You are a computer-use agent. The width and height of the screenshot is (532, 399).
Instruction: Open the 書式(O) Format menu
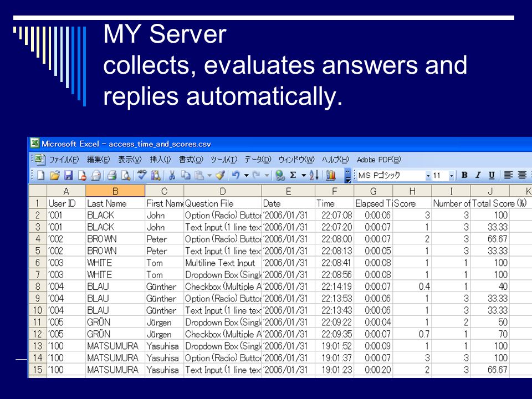point(191,160)
